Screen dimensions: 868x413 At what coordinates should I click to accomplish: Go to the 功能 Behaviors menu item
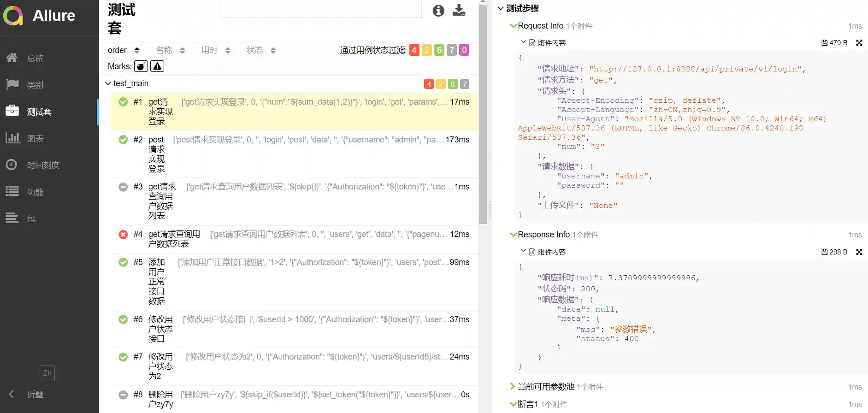point(35,192)
